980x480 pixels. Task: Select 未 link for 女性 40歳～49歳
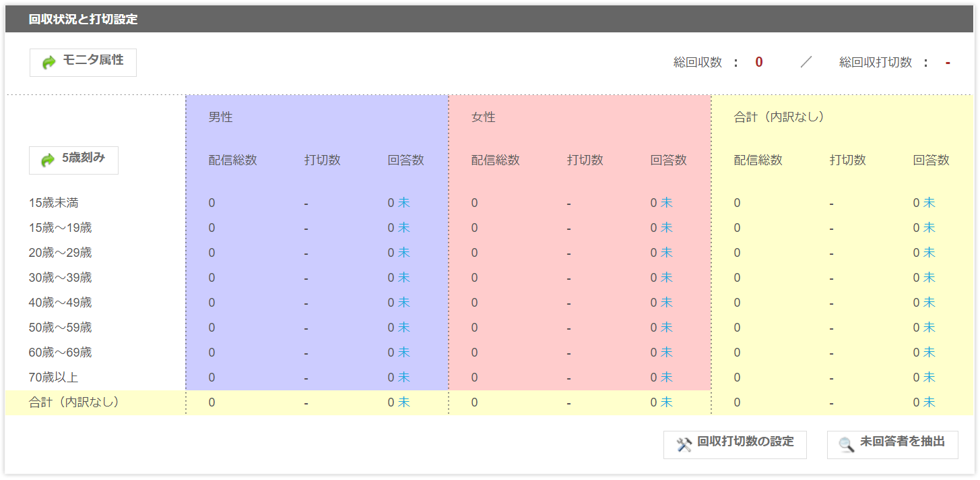click(x=666, y=303)
